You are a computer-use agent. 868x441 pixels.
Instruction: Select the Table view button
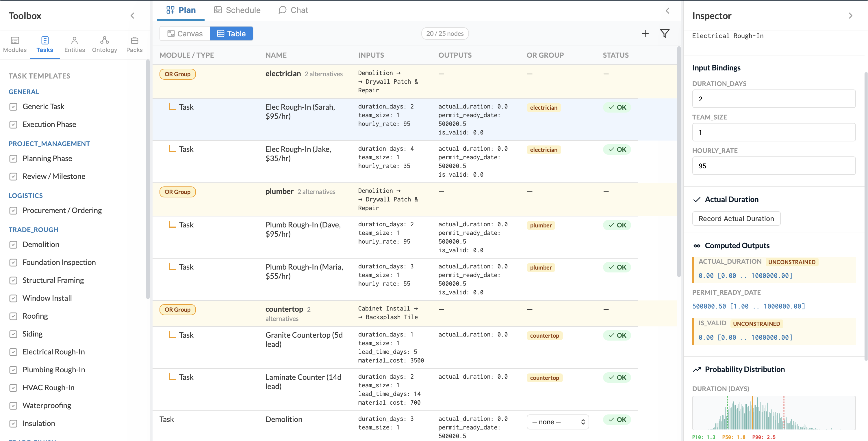pyautogui.click(x=231, y=33)
